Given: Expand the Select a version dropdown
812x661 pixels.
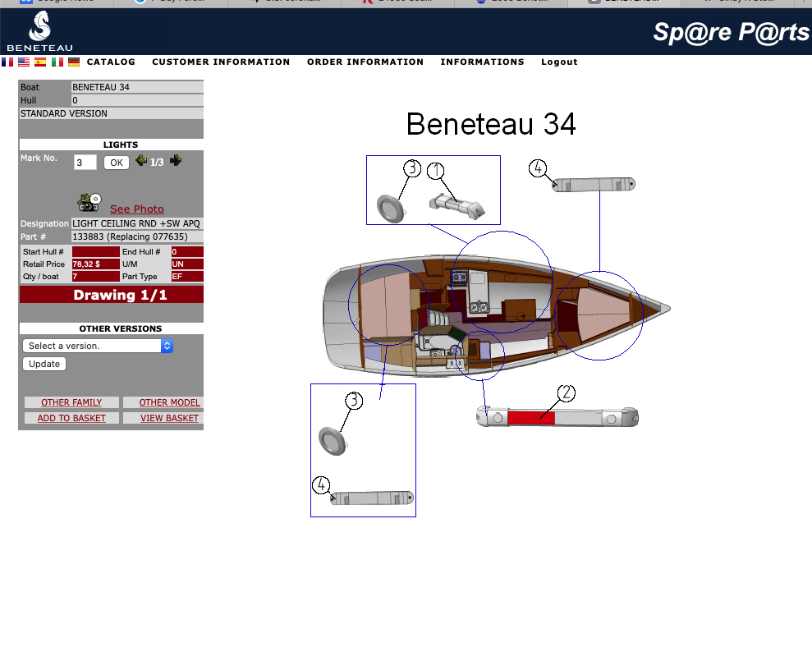Looking at the screenshot, I should (x=98, y=346).
